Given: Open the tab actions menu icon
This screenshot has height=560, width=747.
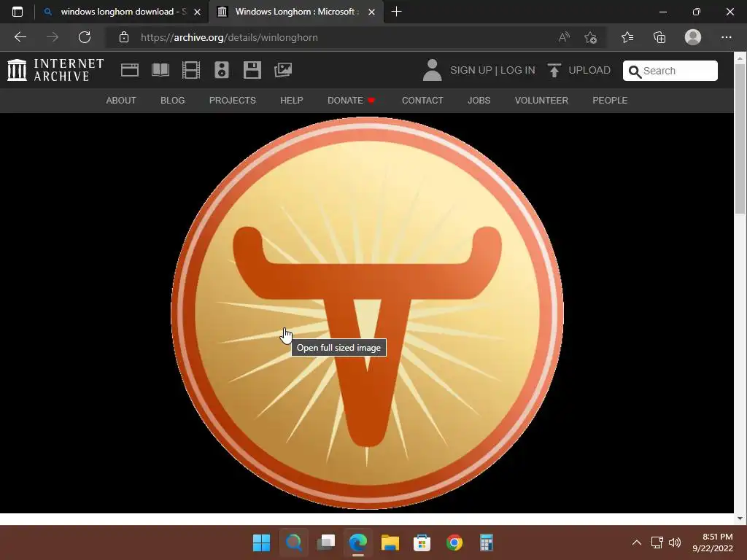Looking at the screenshot, I should [18, 12].
